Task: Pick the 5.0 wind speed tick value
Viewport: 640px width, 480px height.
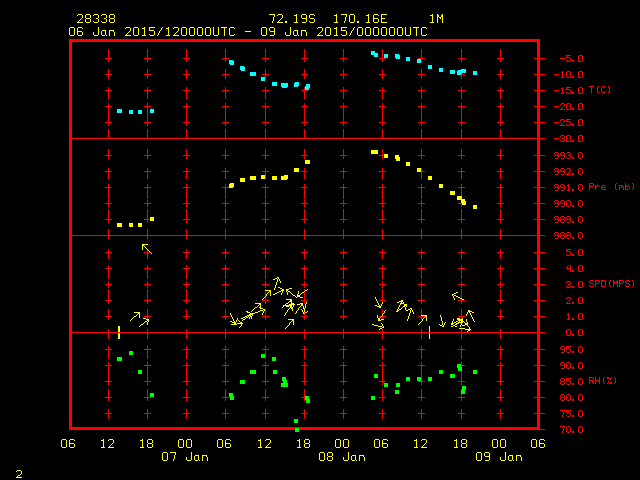Action: pos(574,253)
